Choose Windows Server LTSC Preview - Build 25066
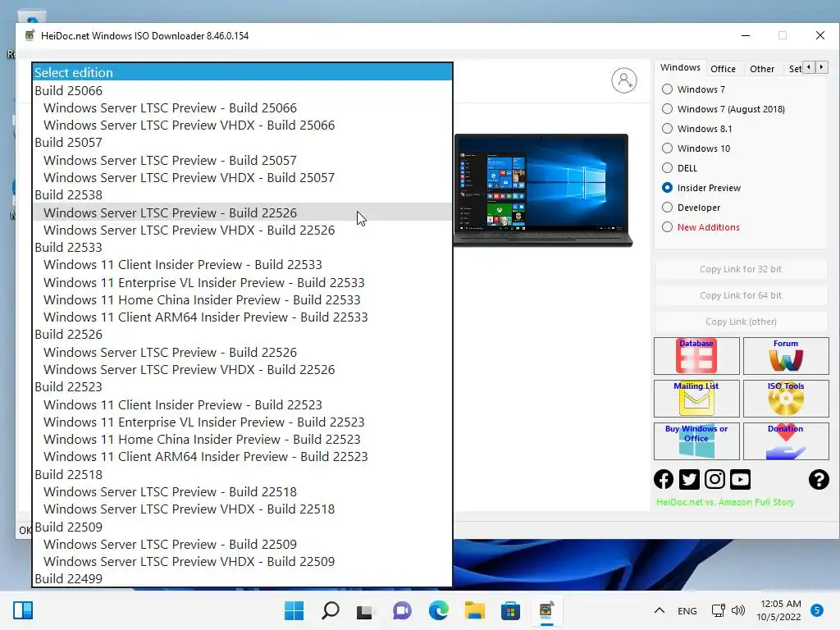Image resolution: width=840 pixels, height=630 pixels. 243,107
